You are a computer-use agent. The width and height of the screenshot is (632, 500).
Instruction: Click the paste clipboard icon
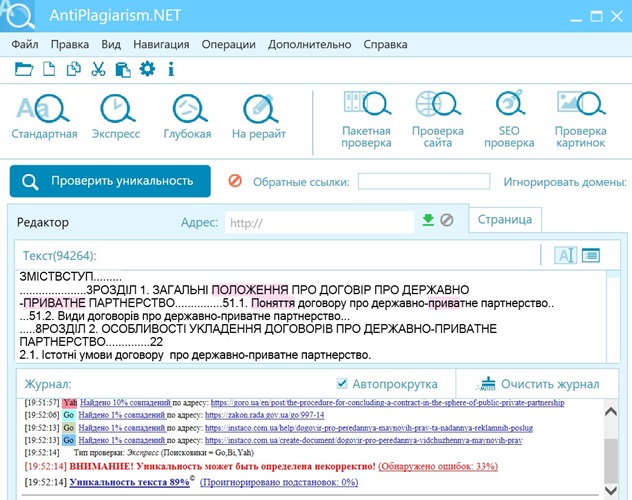tap(123, 69)
